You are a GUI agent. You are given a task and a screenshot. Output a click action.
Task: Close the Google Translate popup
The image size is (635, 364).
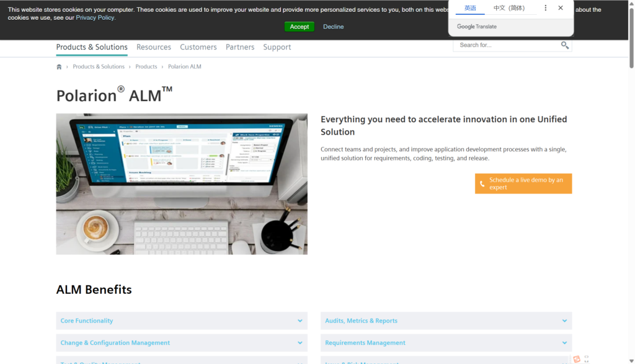click(x=561, y=8)
